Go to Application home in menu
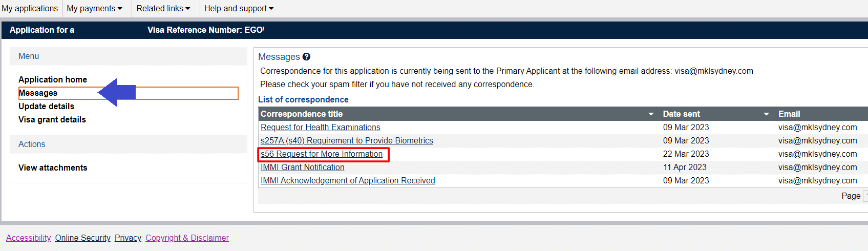Viewport: 868px width, 251px height. pos(53,79)
